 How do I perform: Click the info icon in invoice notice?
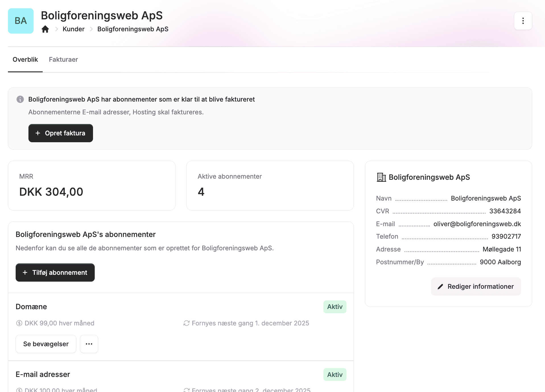pyautogui.click(x=20, y=99)
